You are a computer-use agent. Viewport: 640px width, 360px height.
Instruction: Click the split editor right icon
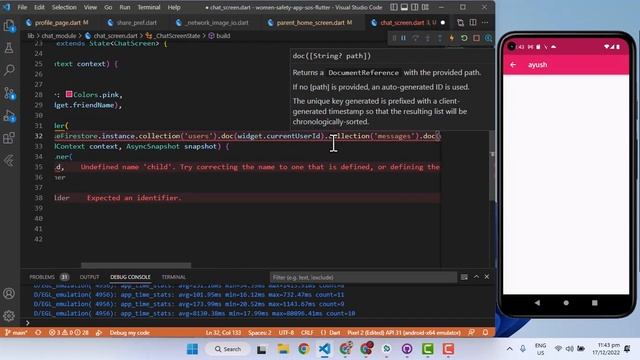[473, 22]
